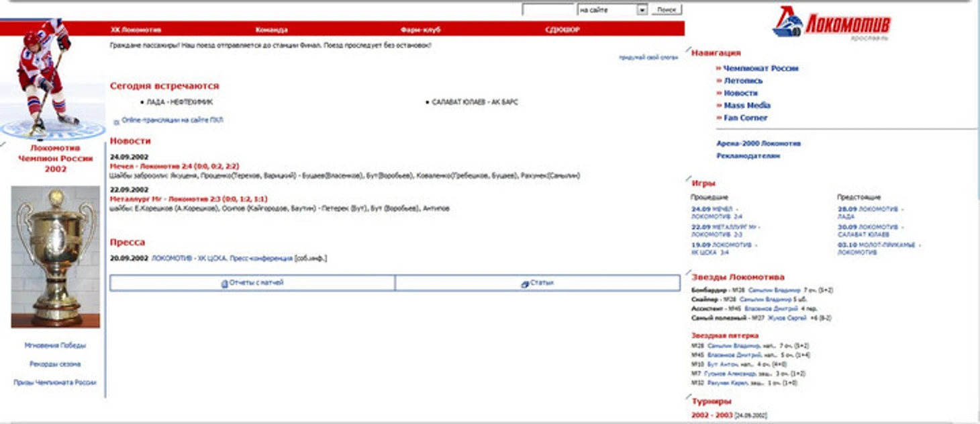The image size is (980, 424).
Task: Click Жуков Сергей in Самый полезный row
Action: (x=787, y=319)
